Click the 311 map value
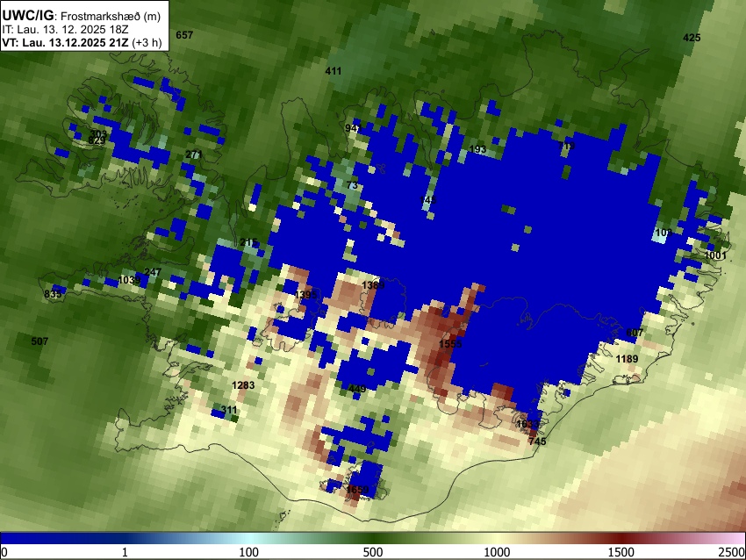This screenshot has width=746, height=560. point(229,410)
